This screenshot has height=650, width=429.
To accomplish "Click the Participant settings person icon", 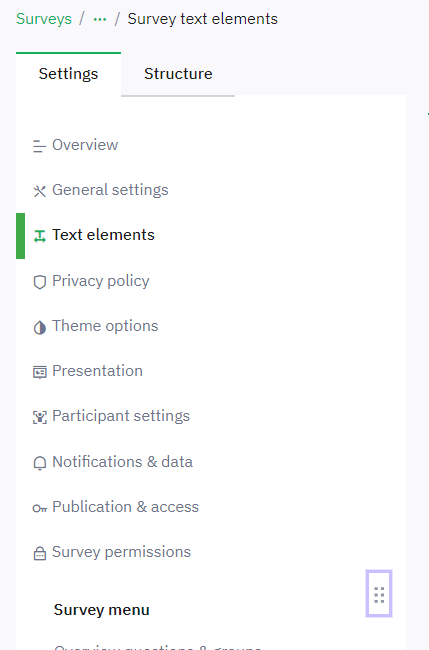I will (x=39, y=417).
